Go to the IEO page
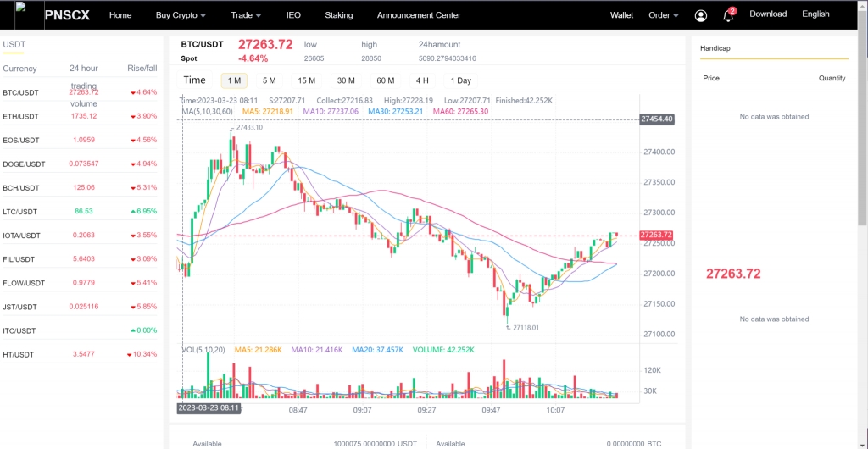 pyautogui.click(x=293, y=15)
